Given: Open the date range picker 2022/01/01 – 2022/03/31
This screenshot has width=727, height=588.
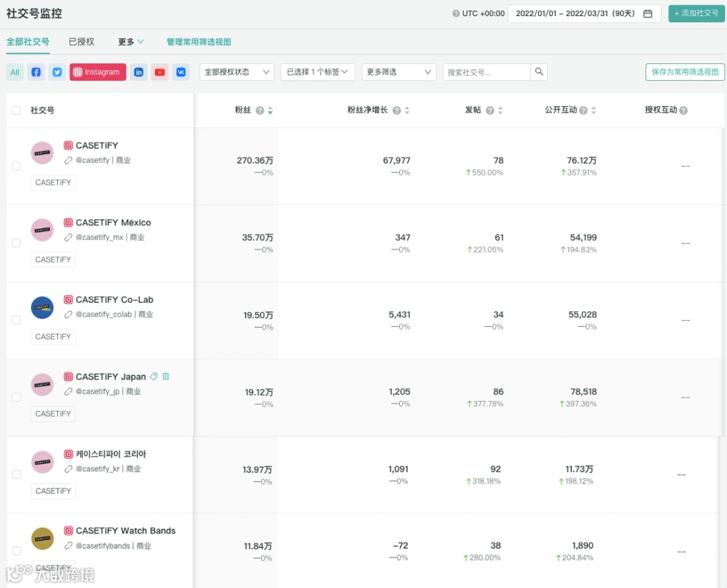Looking at the screenshot, I should tap(585, 13).
